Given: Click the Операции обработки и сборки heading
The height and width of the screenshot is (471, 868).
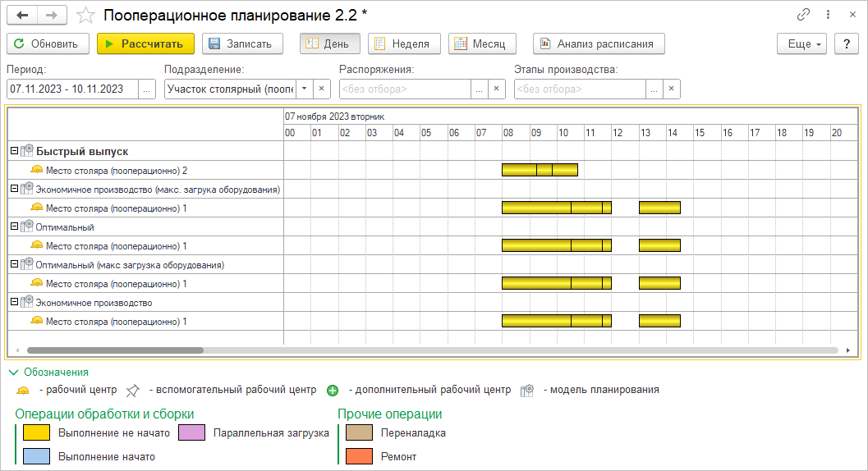Looking at the screenshot, I should pyautogui.click(x=104, y=414).
